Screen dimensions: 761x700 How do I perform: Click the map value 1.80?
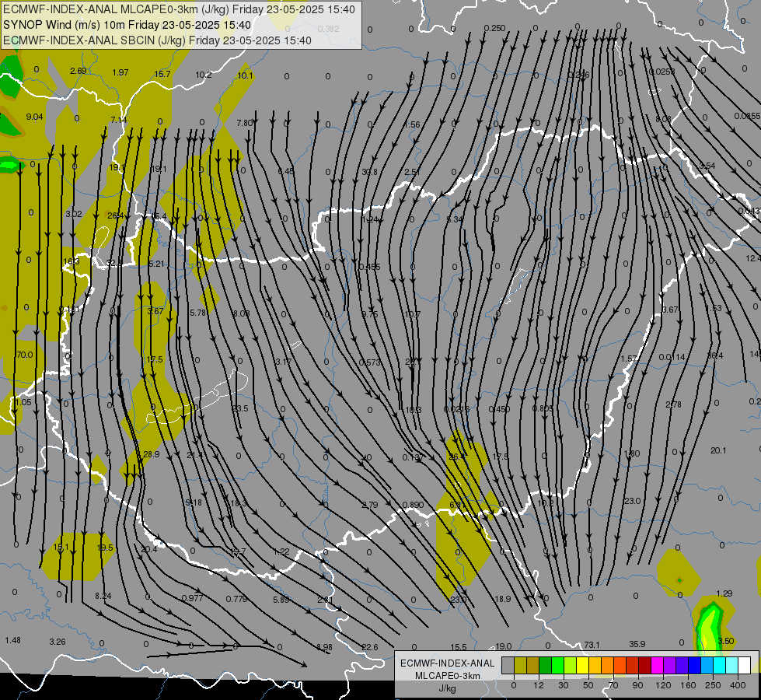pos(631,453)
